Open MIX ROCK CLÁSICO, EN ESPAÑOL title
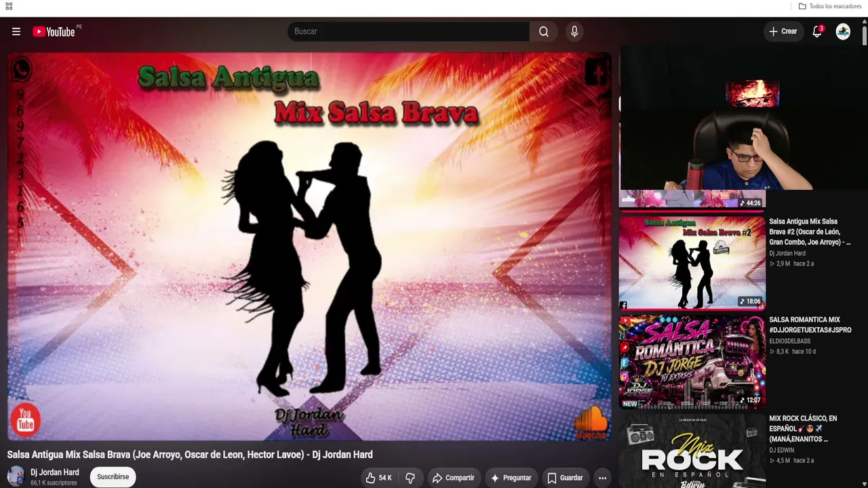868x488 pixels. tap(803, 428)
